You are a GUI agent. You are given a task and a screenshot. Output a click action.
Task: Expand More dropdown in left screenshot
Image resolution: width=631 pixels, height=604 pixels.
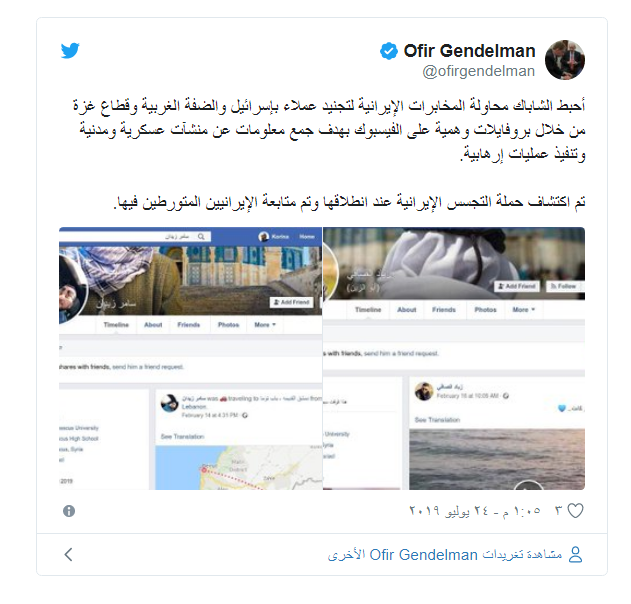265,325
